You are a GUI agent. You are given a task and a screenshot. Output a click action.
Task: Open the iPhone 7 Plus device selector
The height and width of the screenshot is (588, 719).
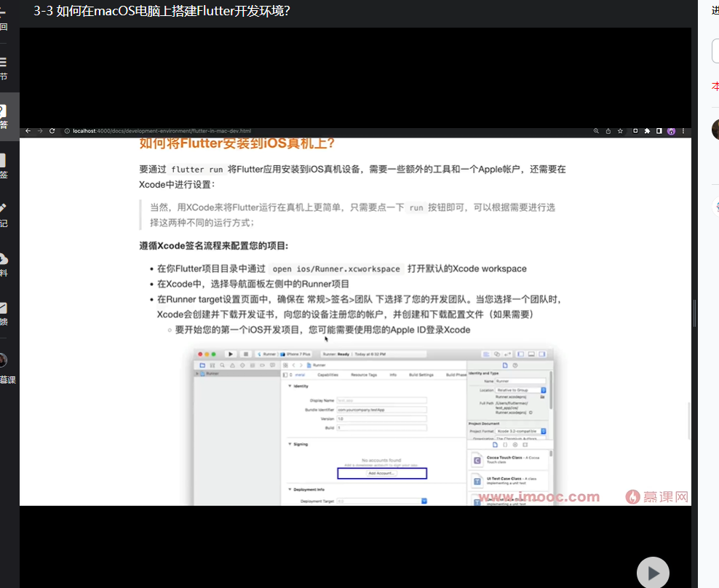[295, 354]
